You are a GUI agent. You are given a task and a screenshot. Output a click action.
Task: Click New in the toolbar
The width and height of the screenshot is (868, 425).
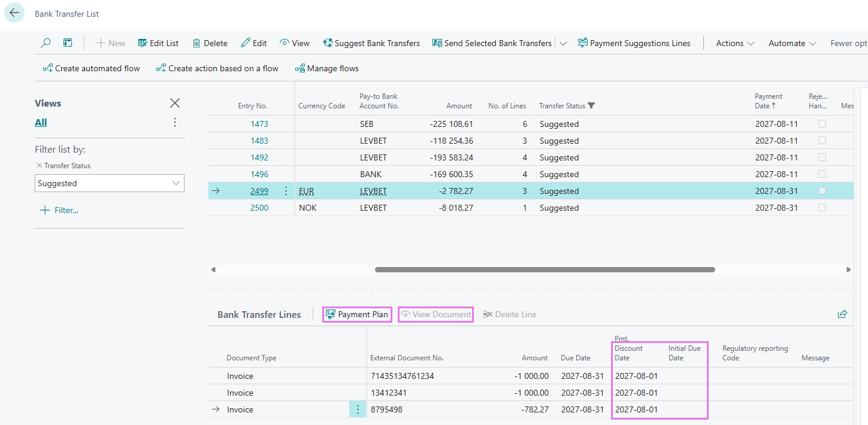pyautogui.click(x=111, y=43)
